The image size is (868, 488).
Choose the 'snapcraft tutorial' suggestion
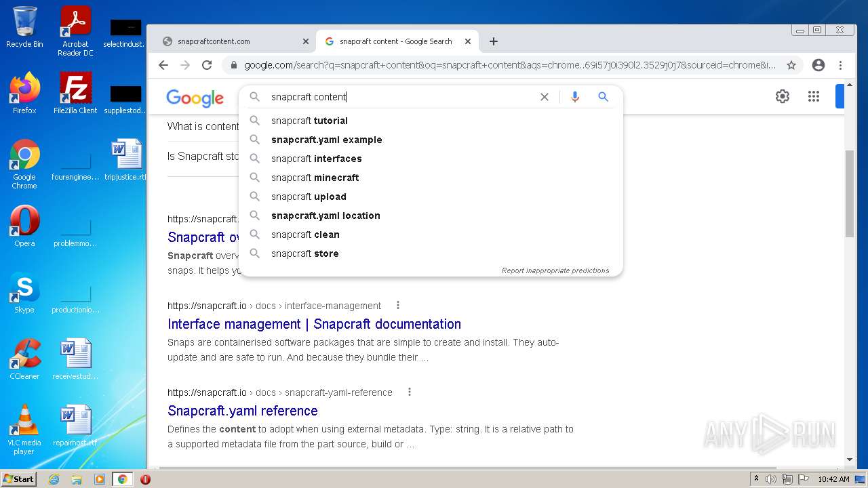(431, 121)
